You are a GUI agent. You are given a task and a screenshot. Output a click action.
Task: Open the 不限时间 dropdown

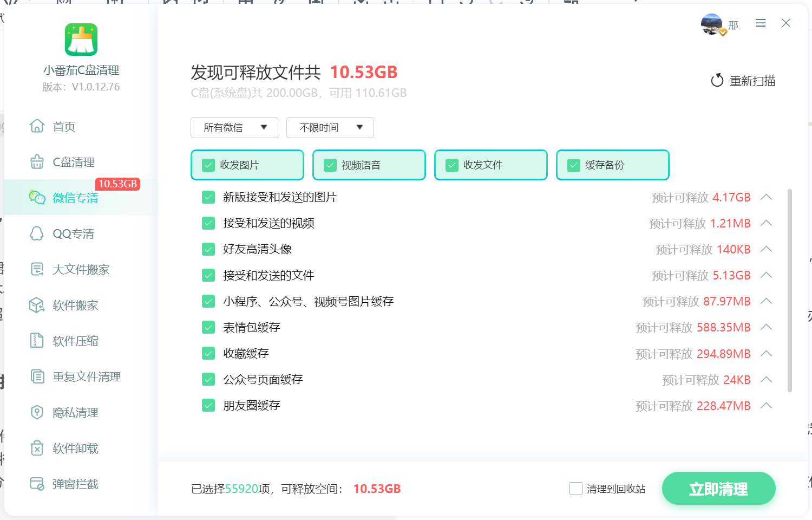pyautogui.click(x=330, y=127)
